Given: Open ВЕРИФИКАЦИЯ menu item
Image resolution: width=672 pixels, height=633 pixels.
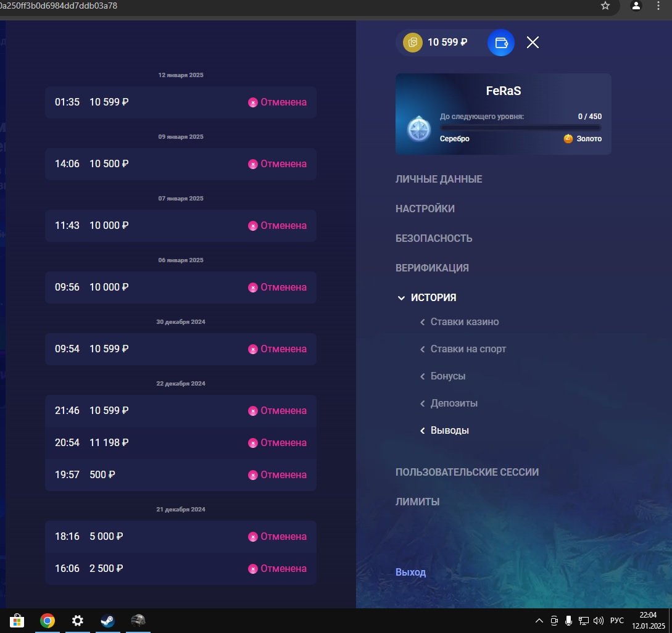Looking at the screenshot, I should tap(432, 268).
